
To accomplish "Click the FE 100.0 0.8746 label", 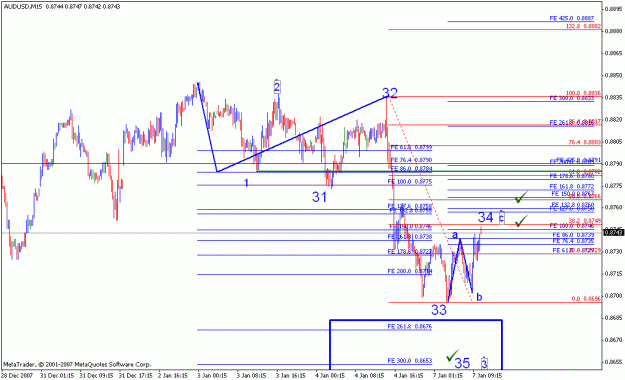I will pos(572,226).
